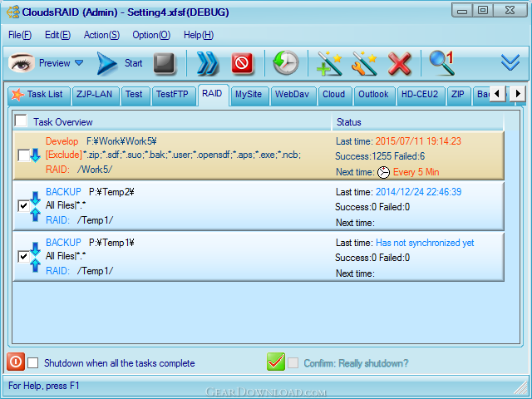This screenshot has height=399, width=532.
Task: Switch to the Task List tab
Action: point(39,96)
